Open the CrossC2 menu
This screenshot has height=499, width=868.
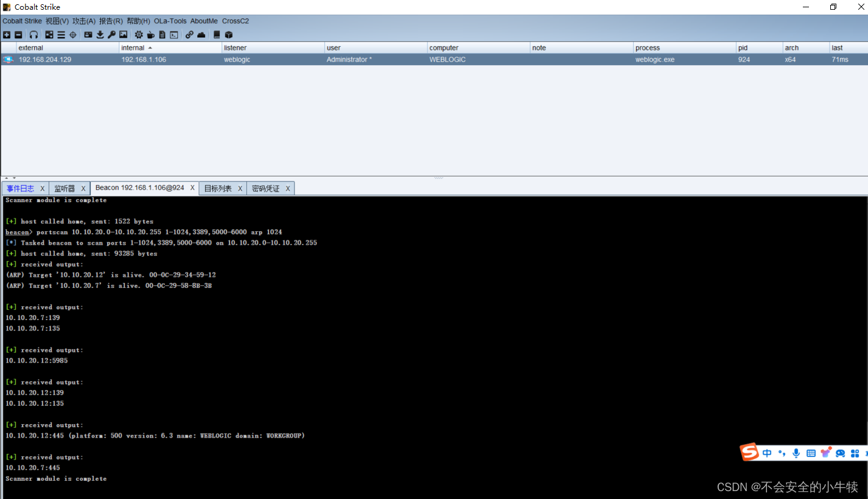click(x=236, y=21)
